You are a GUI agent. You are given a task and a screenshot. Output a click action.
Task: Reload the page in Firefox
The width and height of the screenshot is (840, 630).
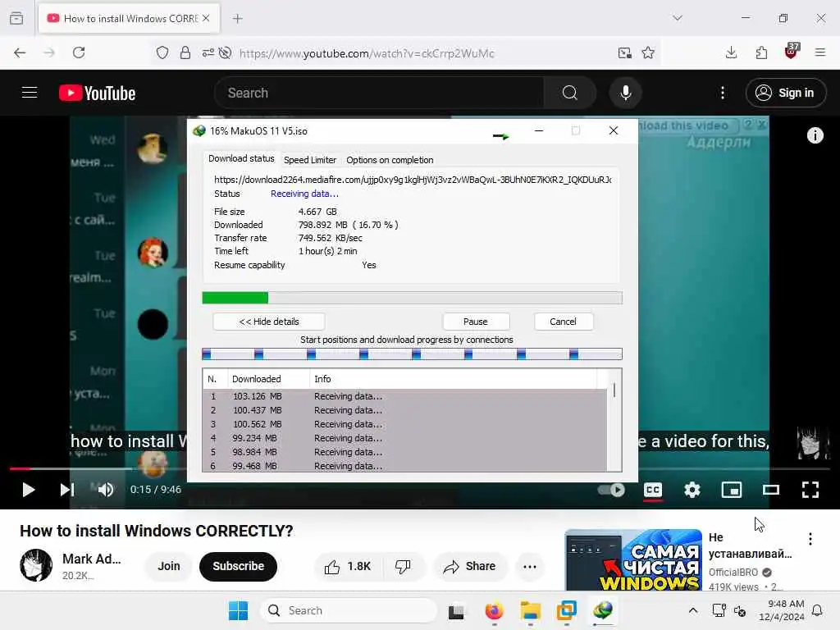tap(79, 52)
